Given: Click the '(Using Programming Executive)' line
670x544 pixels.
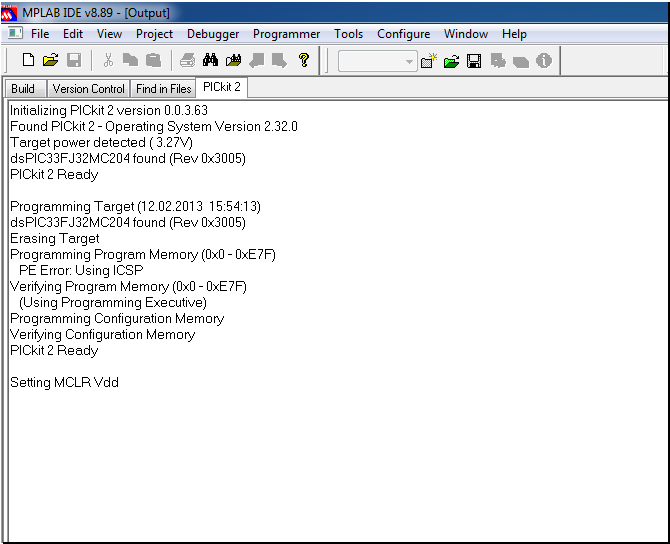Looking at the screenshot, I should (x=113, y=303).
